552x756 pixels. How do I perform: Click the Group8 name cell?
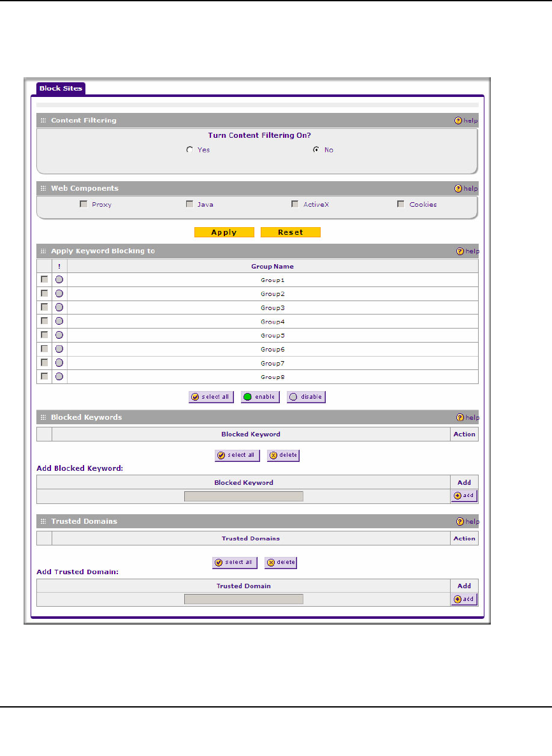coord(273,377)
